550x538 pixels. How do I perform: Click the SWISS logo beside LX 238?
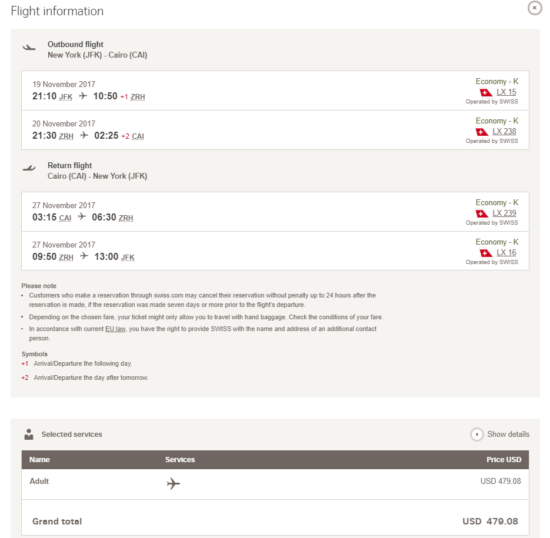click(x=482, y=132)
